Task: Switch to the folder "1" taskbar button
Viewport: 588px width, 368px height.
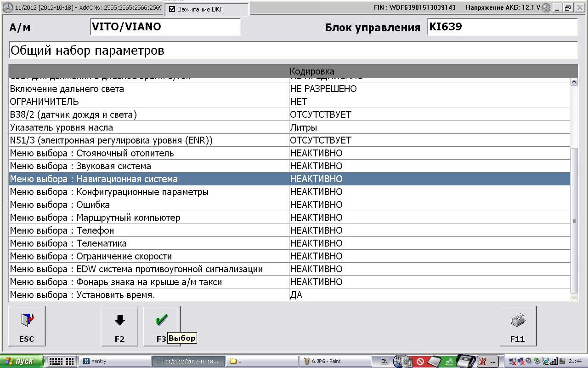Action: (262, 362)
